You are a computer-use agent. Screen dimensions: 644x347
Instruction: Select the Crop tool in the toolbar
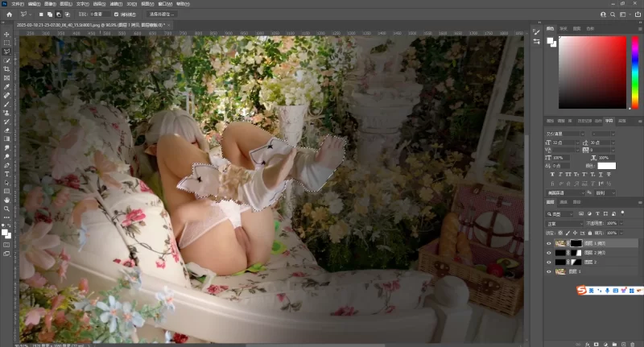point(6,69)
